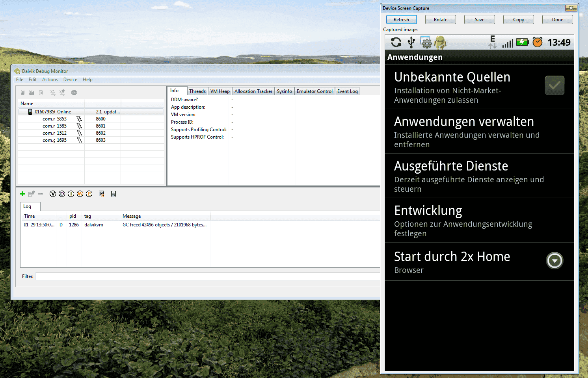The height and width of the screenshot is (378, 588).
Task: Select the process row with port 8602
Action: (x=91, y=133)
